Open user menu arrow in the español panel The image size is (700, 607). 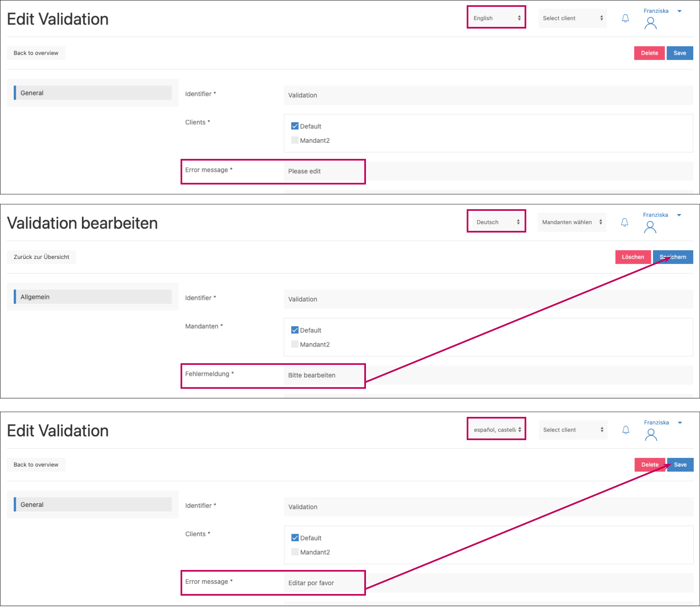tap(680, 423)
